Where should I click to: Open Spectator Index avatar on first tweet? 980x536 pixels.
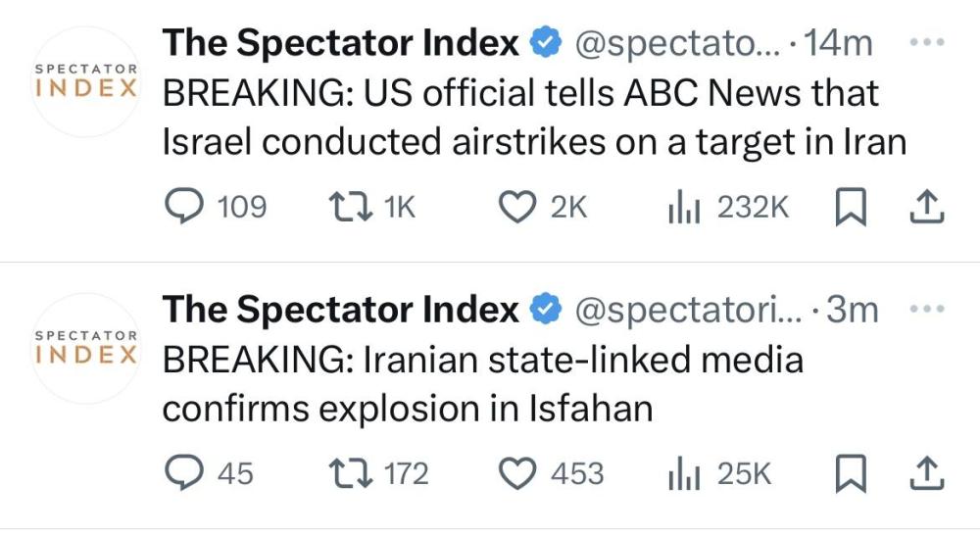coord(86,81)
